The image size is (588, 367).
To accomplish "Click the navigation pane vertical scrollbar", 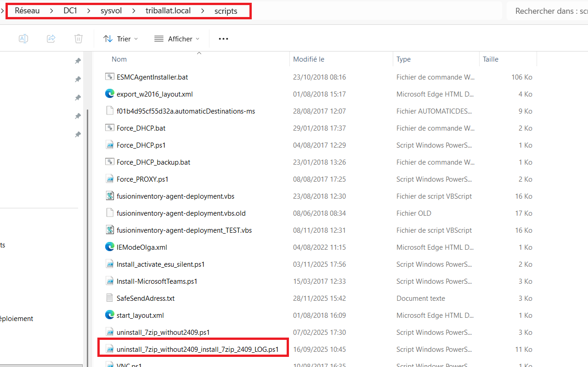I will pos(88,184).
